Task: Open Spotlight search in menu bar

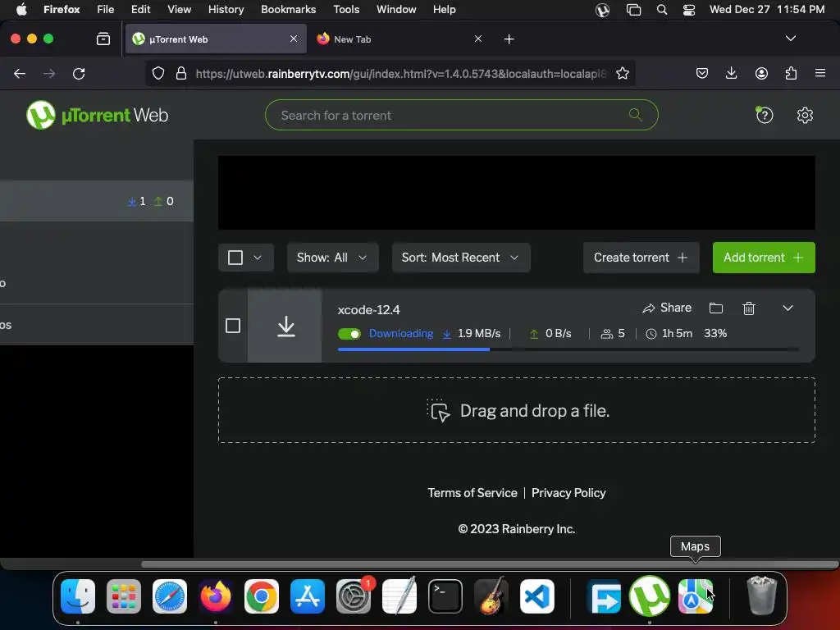Action: [662, 10]
